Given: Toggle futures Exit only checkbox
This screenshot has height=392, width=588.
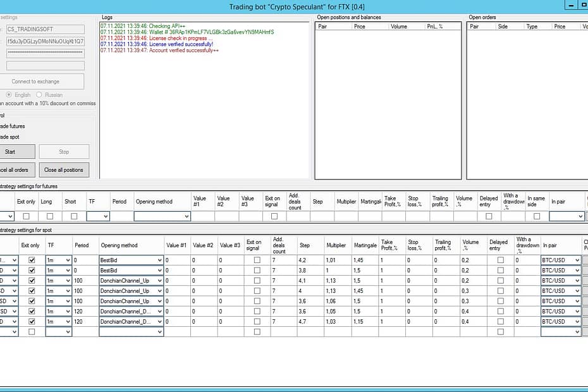Looking at the screenshot, I should coord(26,216).
